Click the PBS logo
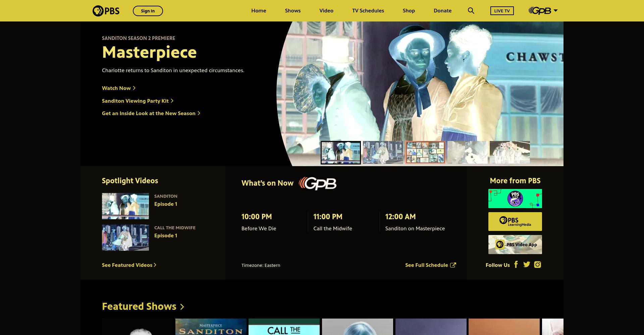Screen dimensions: 644x335 tap(106, 11)
